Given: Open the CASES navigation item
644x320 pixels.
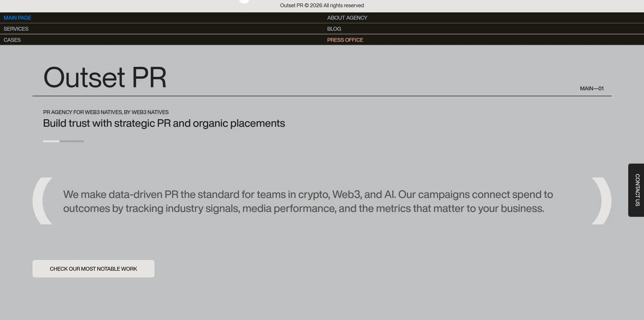Looking at the screenshot, I should coord(12,40).
